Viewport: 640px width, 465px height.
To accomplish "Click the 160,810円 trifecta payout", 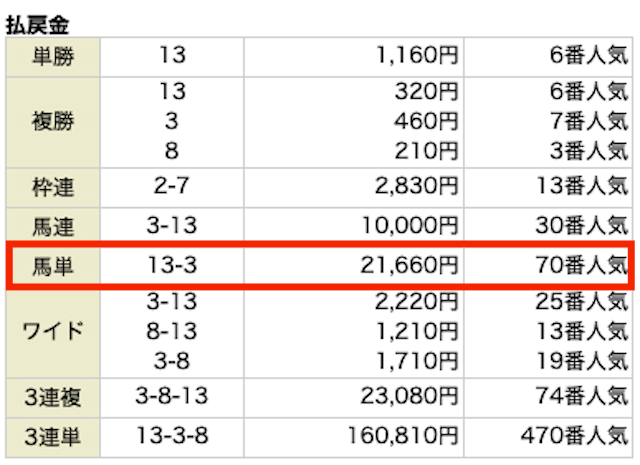I will tap(403, 435).
